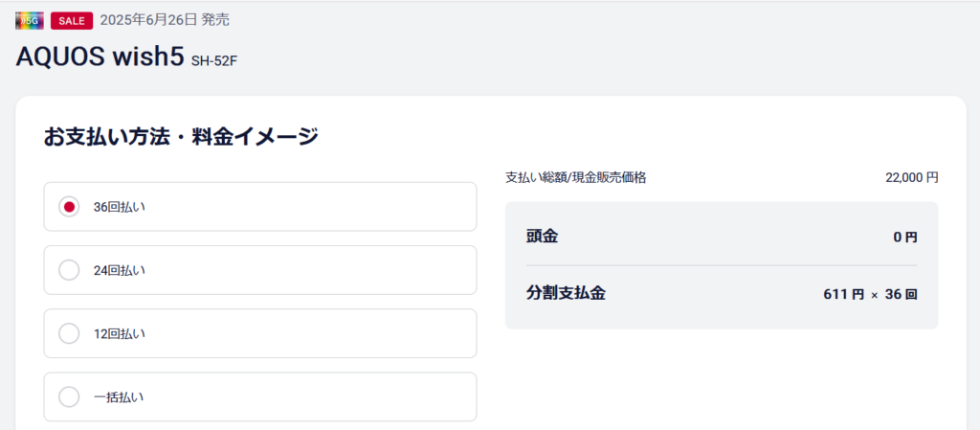Viewport: 980px width, 430px height.
Task: Click the 分割支払金 row label
Action: [566, 293]
